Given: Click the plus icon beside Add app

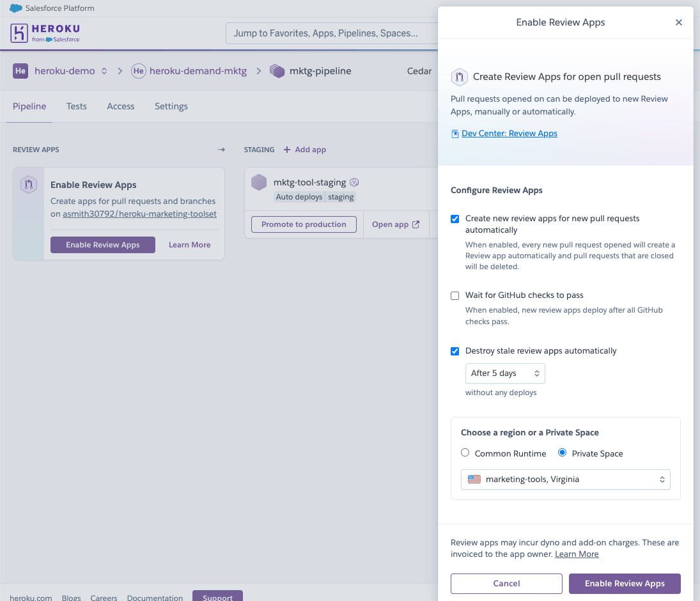Looking at the screenshot, I should tap(287, 150).
